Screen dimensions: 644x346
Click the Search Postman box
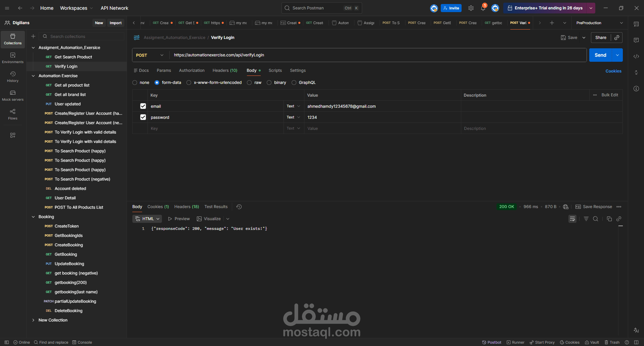(321, 8)
